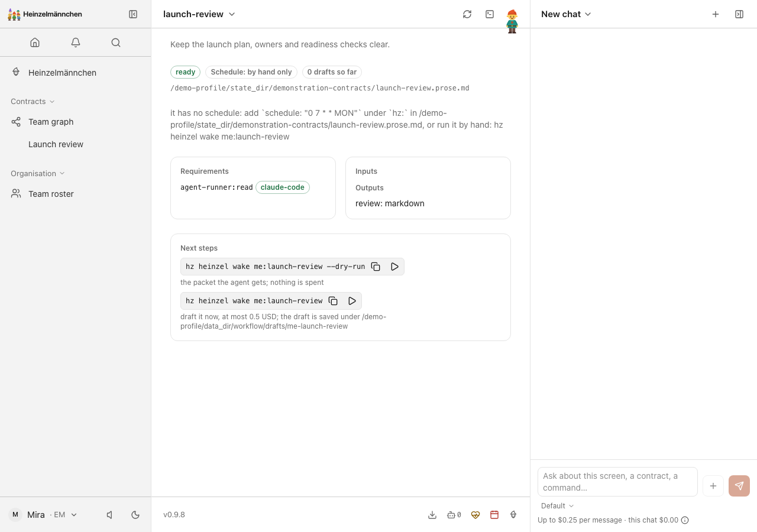
Task: Open Heinzelmännchen sidebar item
Action: (76, 73)
